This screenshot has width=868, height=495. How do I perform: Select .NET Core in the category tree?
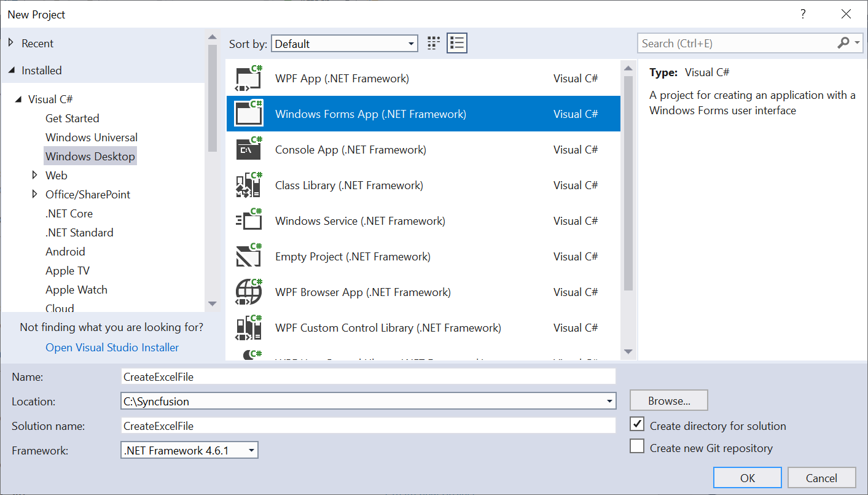click(x=69, y=214)
